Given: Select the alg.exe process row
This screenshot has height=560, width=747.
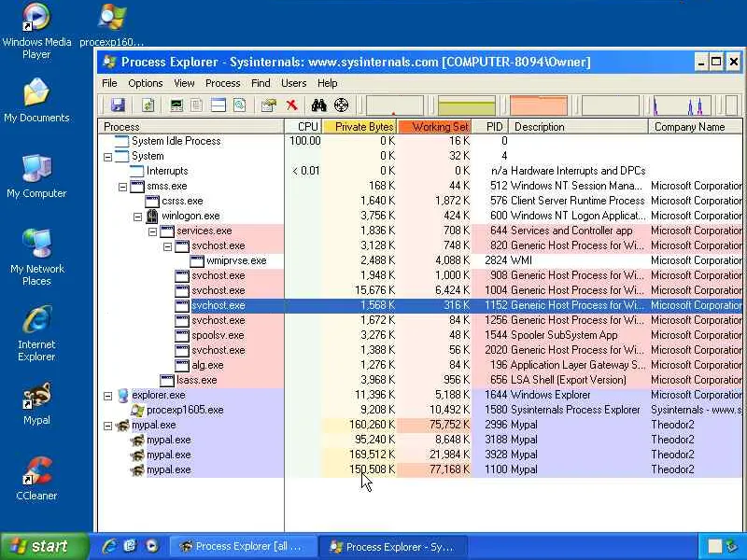Looking at the screenshot, I should 419,365.
